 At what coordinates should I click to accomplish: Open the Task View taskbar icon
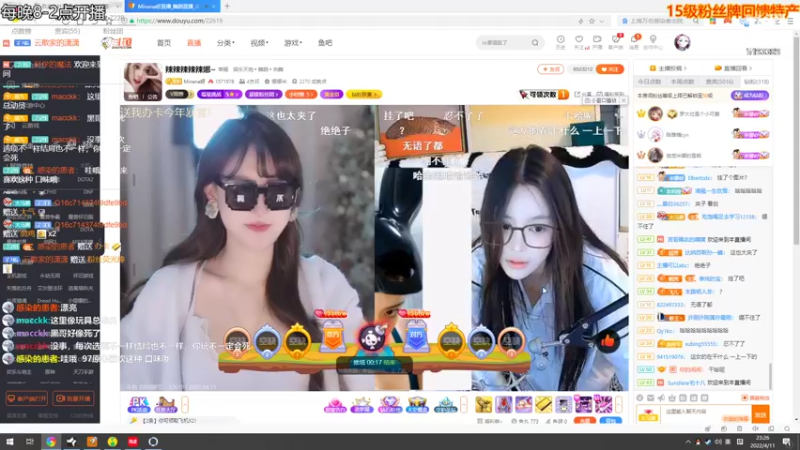30,442
